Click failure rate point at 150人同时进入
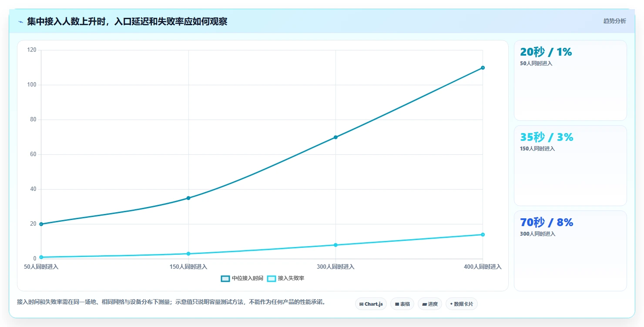 coord(188,254)
